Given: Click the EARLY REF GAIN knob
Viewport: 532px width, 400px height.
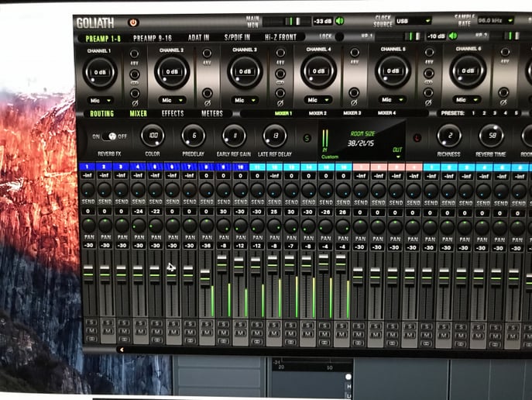Looking at the screenshot, I should pyautogui.click(x=234, y=136).
